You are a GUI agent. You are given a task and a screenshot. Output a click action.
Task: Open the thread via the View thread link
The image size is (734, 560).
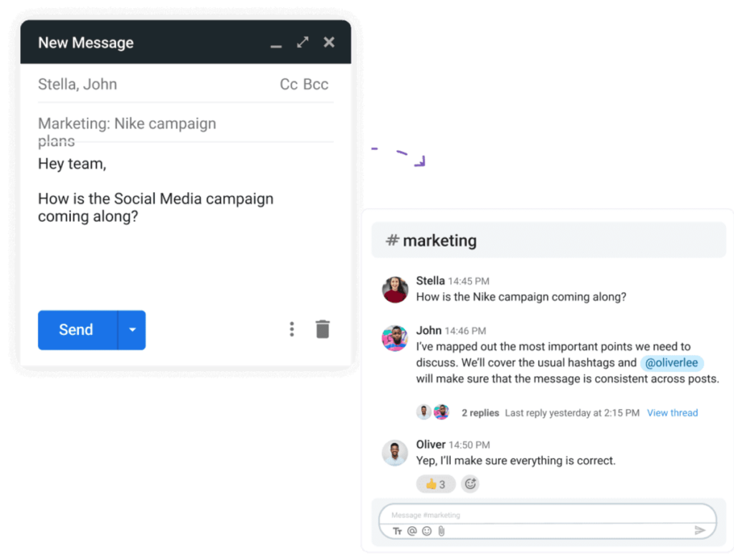672,412
